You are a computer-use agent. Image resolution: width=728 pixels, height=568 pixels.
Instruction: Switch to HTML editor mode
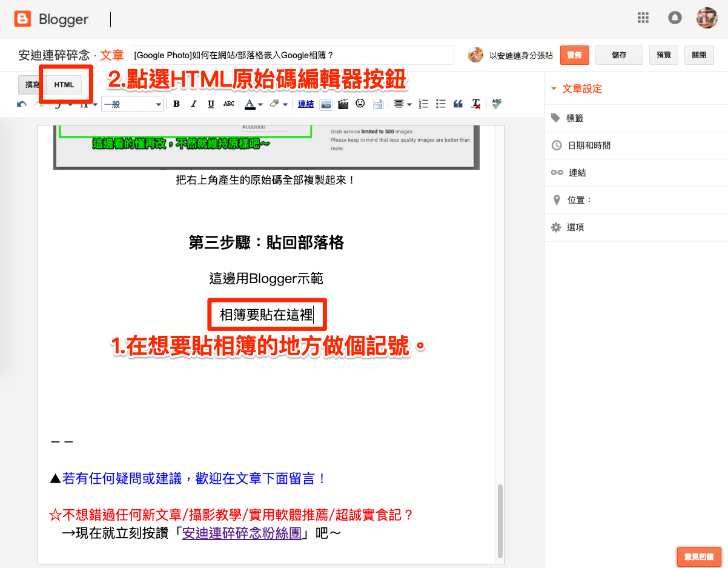[64, 85]
